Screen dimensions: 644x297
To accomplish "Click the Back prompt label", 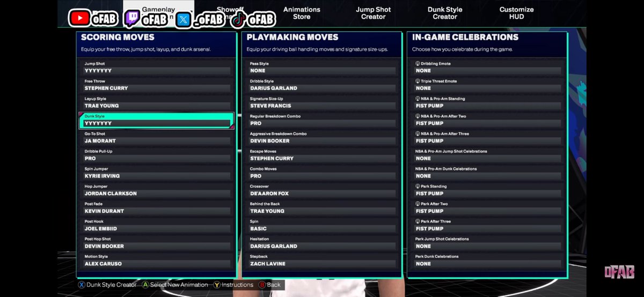I will click(x=274, y=285).
